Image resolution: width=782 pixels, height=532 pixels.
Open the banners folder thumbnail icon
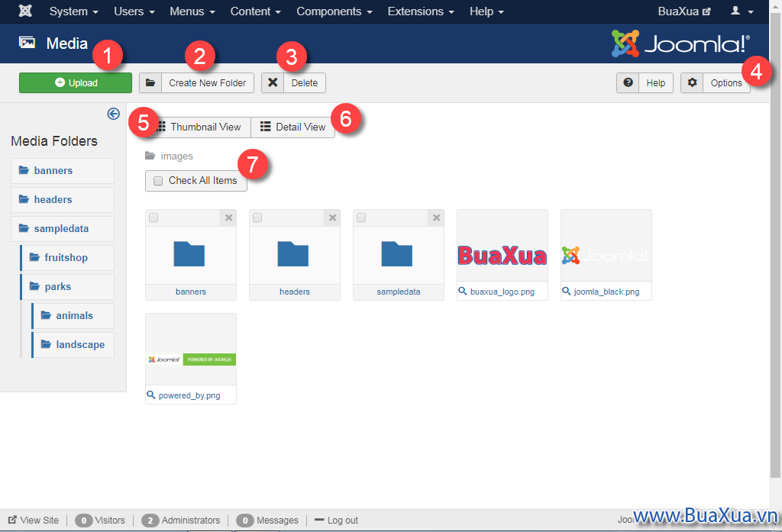[189, 253]
